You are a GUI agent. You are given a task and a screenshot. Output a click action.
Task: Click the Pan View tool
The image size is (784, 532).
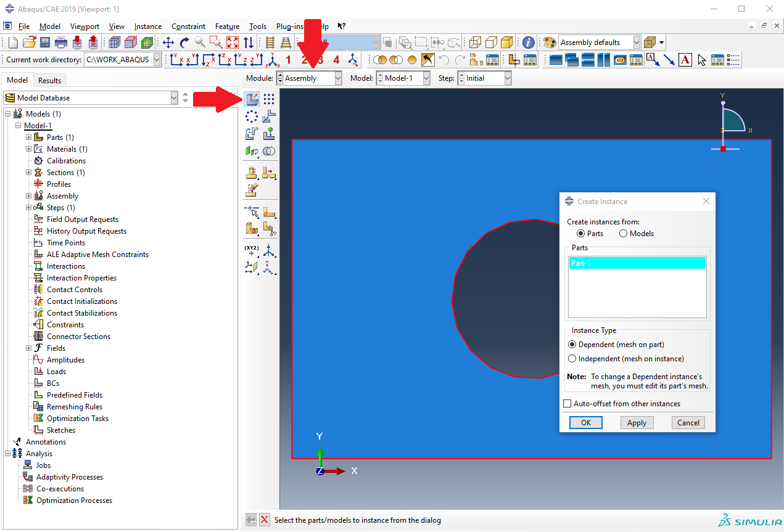tap(168, 43)
